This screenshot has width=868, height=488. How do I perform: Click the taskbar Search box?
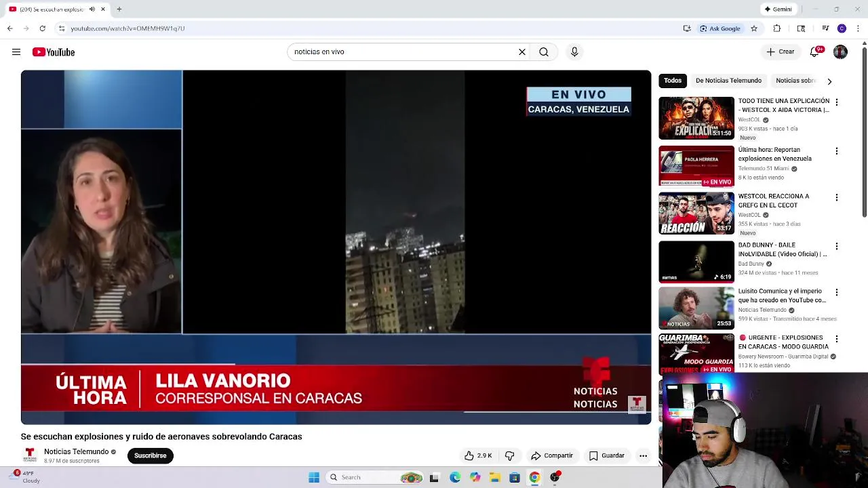[x=376, y=478]
